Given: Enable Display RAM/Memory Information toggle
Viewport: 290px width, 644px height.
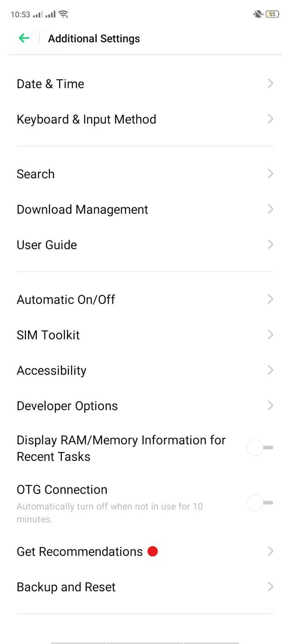Looking at the screenshot, I should coord(260,448).
